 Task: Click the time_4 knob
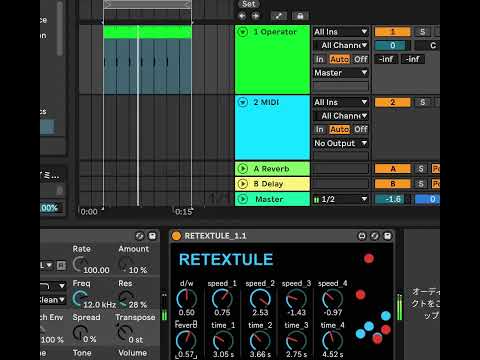tap(332, 341)
